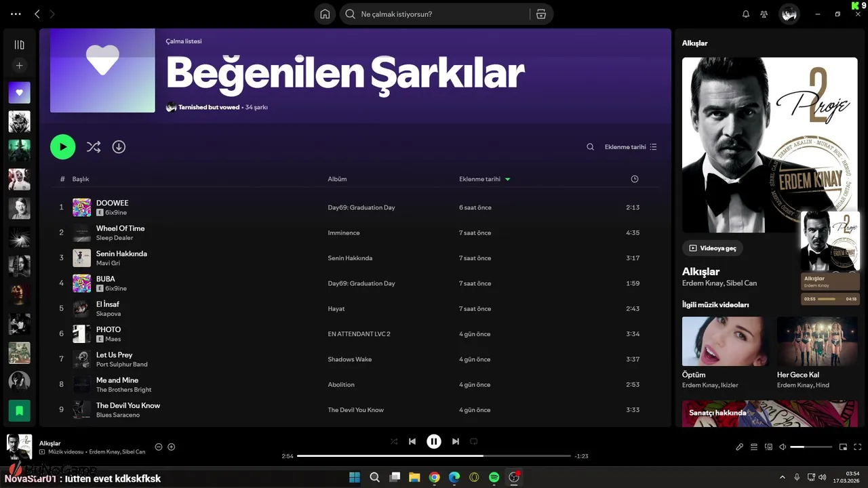
Task: Go back with the left arrow
Action: (37, 14)
